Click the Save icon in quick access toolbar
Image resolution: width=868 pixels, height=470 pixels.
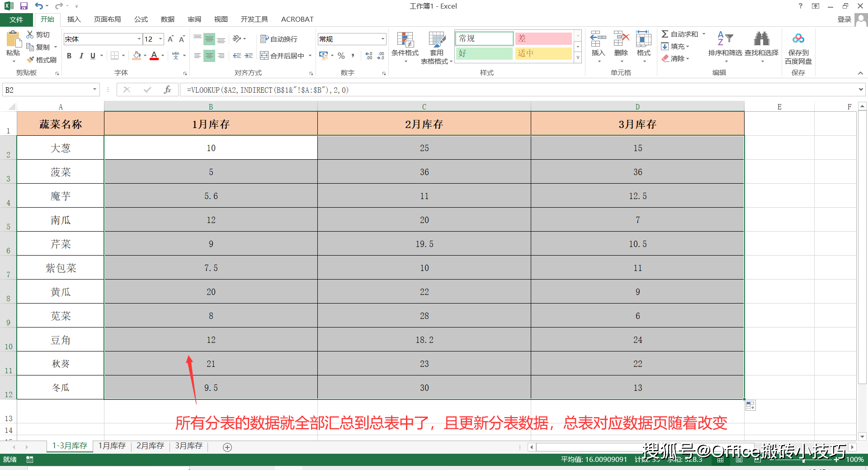[24, 6]
